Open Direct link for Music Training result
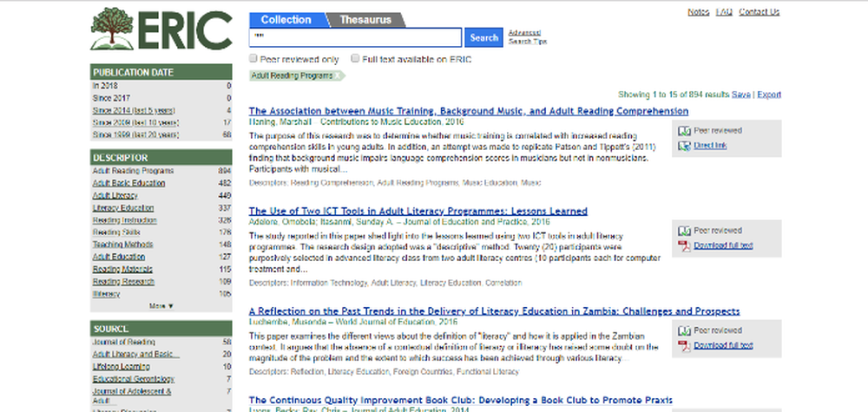Image resolution: width=868 pixels, height=412 pixels. pyautogui.click(x=710, y=146)
